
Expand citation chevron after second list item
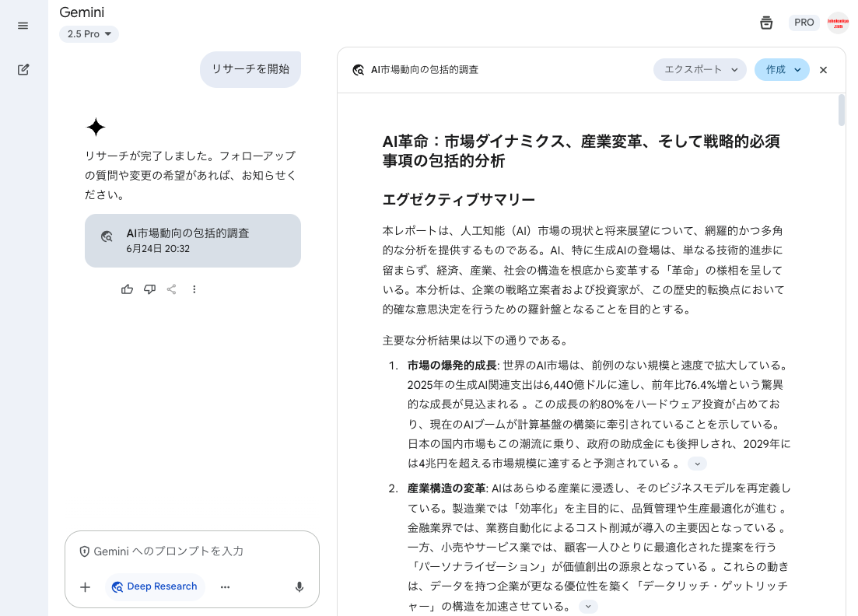pyautogui.click(x=588, y=607)
